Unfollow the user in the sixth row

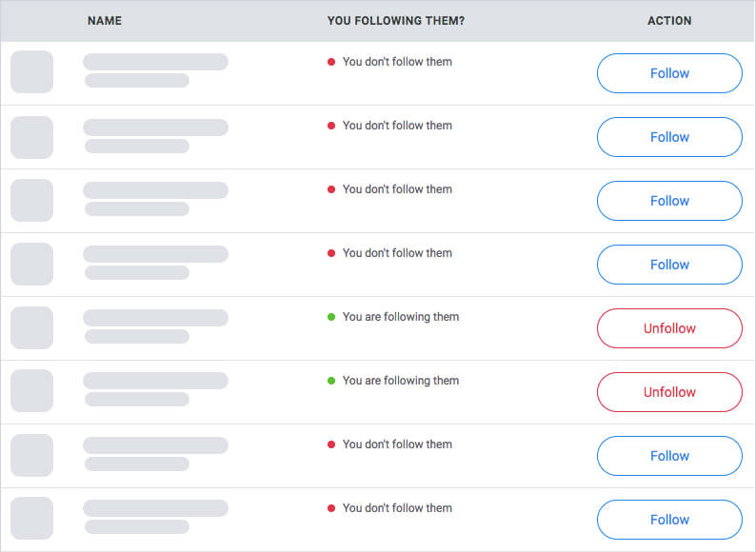(x=669, y=392)
